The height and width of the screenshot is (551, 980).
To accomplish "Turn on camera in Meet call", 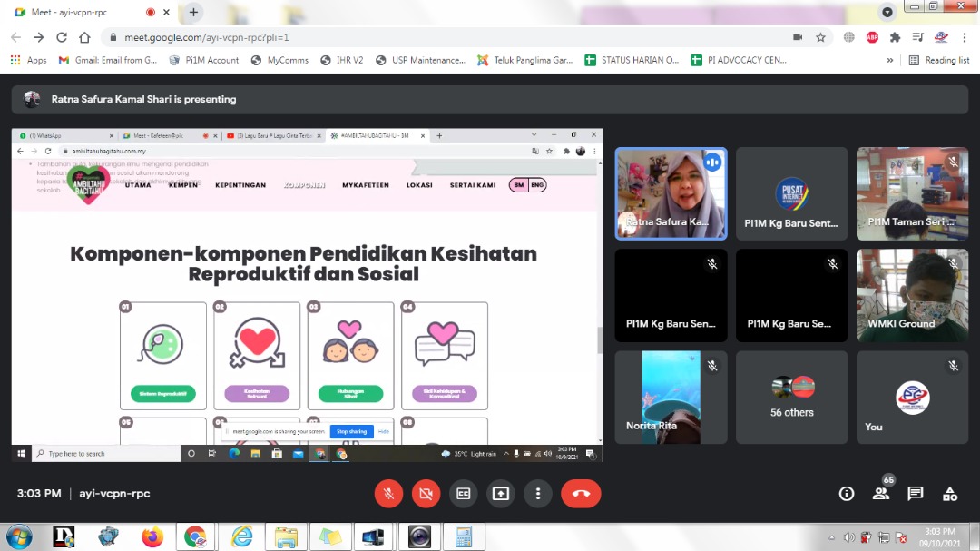I will (x=426, y=494).
